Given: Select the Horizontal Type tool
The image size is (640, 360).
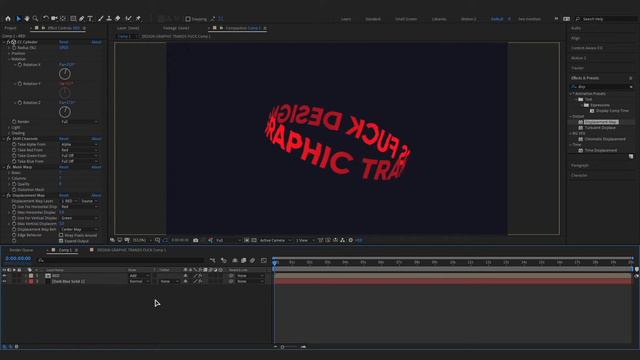Looking at the screenshot, I should [90, 19].
